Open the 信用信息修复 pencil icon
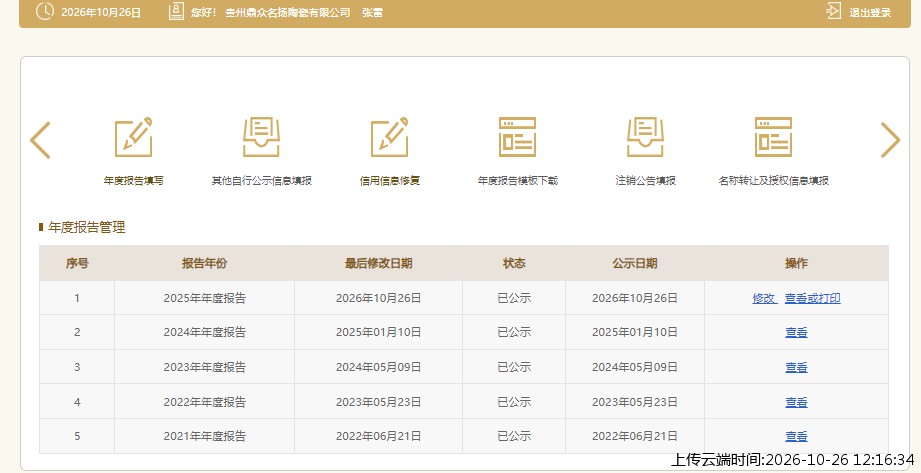921x473 pixels. pyautogui.click(x=389, y=137)
